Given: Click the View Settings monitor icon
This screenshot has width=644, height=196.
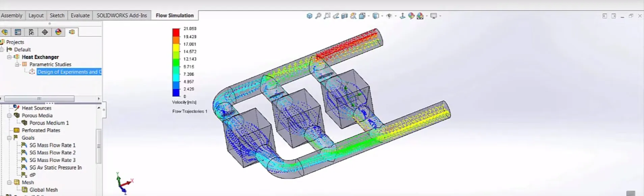Looking at the screenshot, I should pos(434,16).
